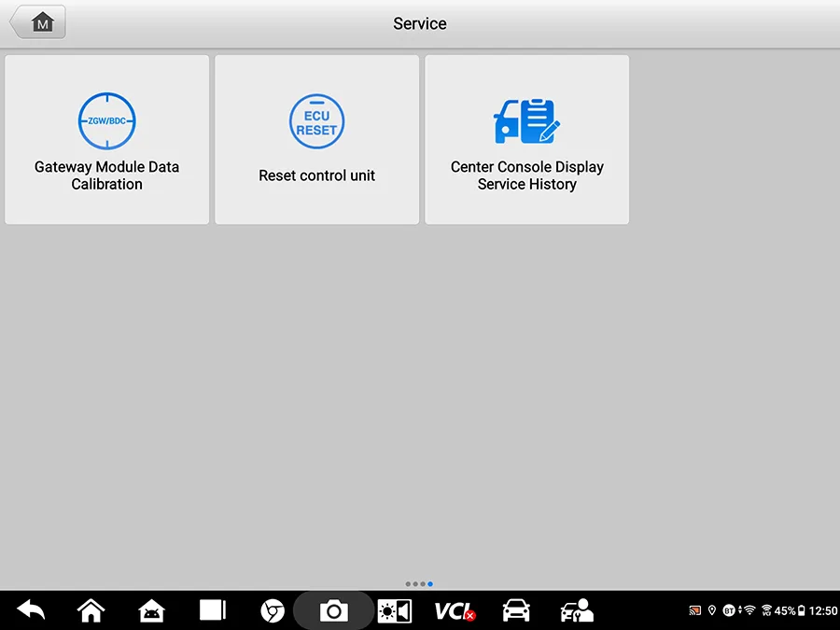
Task: Tap the Wi-Fi signal status icon
Action: coord(749,610)
